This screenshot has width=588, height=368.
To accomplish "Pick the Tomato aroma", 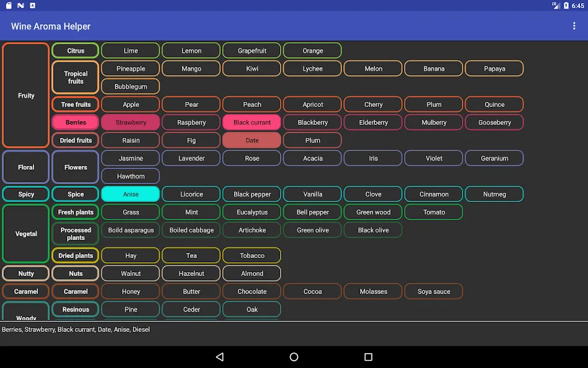I will [434, 212].
